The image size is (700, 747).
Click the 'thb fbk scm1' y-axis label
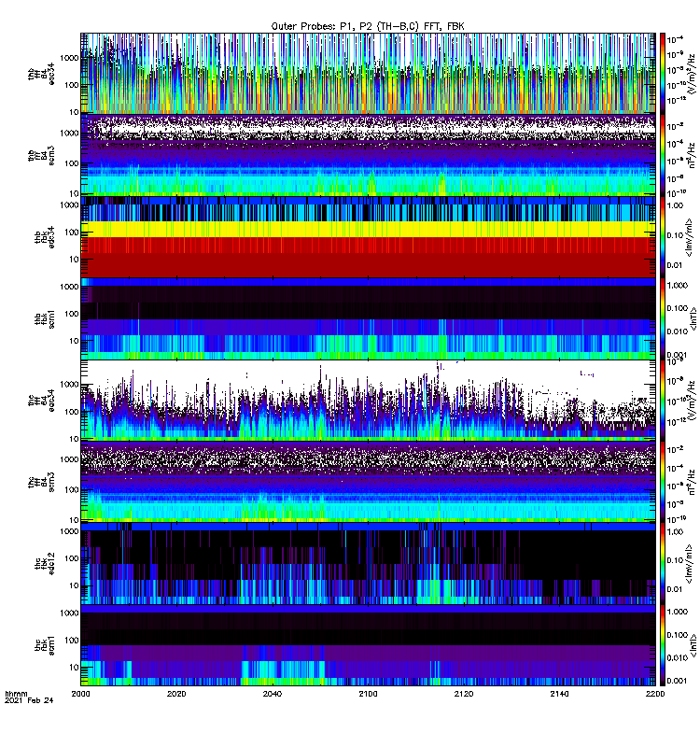coord(44,319)
